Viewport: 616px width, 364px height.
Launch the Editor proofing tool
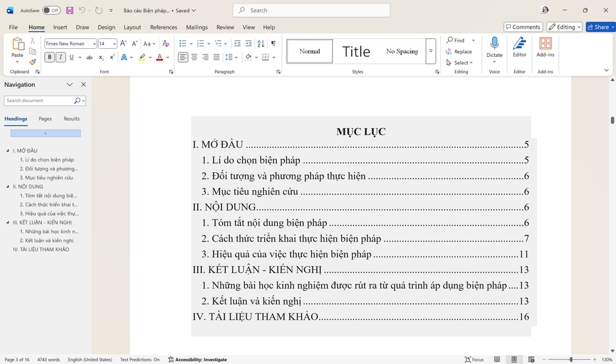(x=519, y=47)
